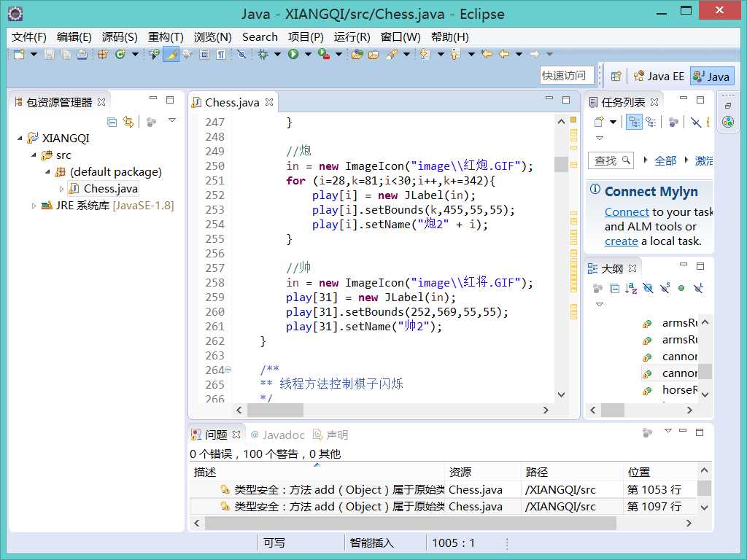The width and height of the screenshot is (747, 560).
Task: Open the New file dropdown arrow
Action: (34, 54)
